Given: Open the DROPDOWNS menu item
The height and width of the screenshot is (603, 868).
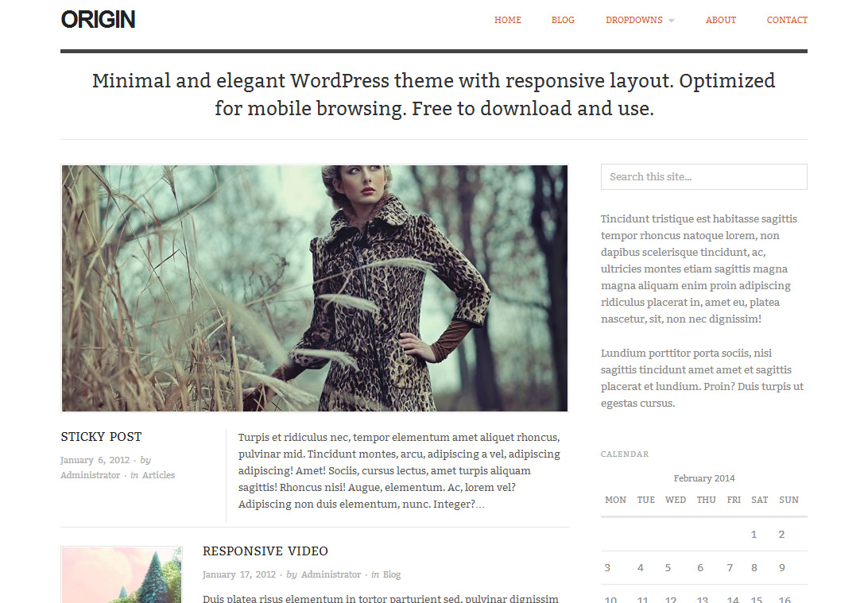Looking at the screenshot, I should pos(634,20).
